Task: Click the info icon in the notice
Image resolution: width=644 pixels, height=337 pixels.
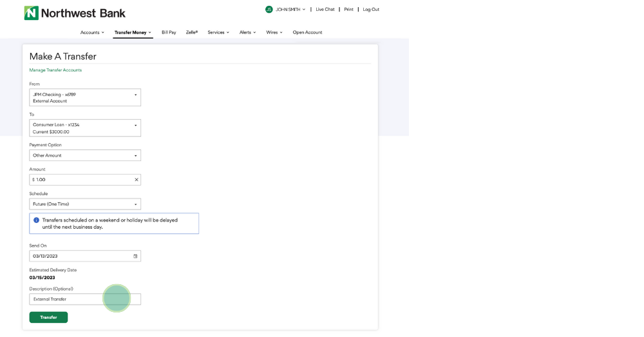Action: click(x=36, y=220)
